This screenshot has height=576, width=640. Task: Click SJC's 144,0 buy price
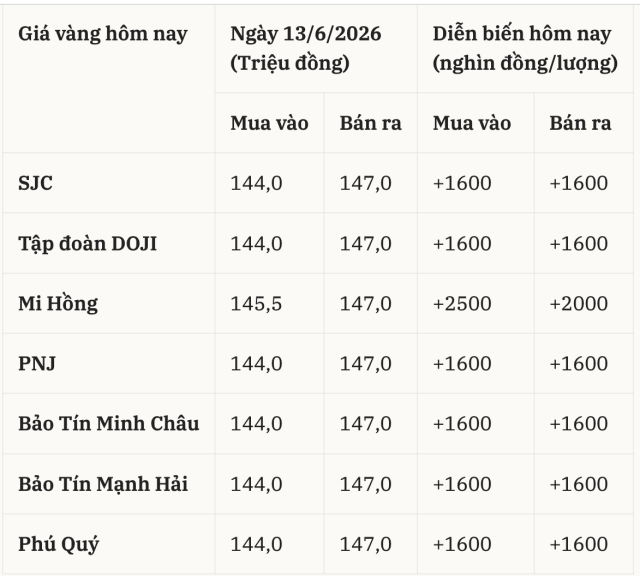click(x=256, y=183)
